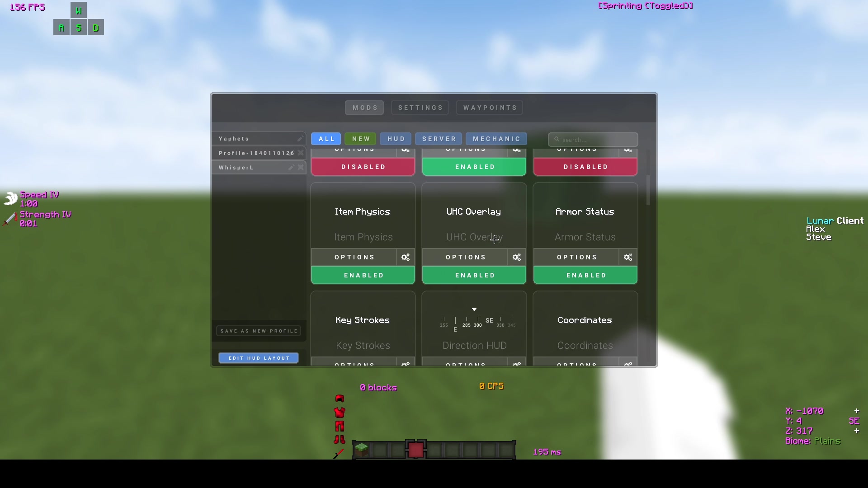Click the SERVER filter tab
868x488 pixels.
[x=439, y=139]
